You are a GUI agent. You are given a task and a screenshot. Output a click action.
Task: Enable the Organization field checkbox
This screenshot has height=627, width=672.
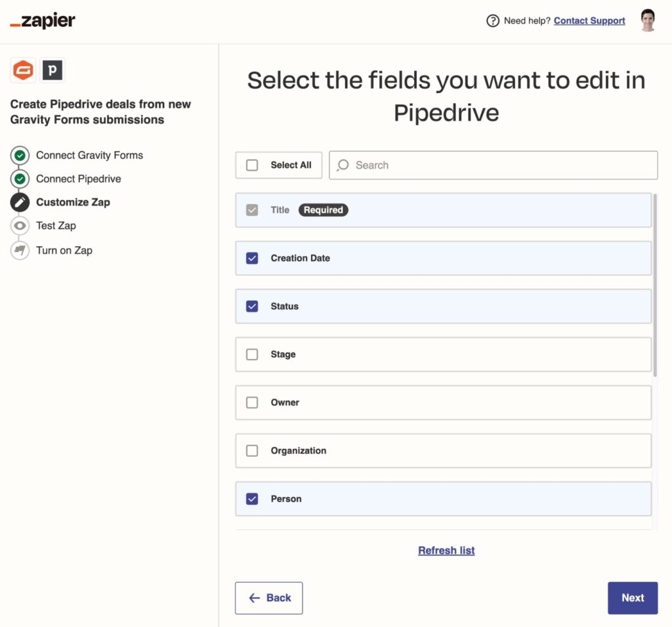251,450
